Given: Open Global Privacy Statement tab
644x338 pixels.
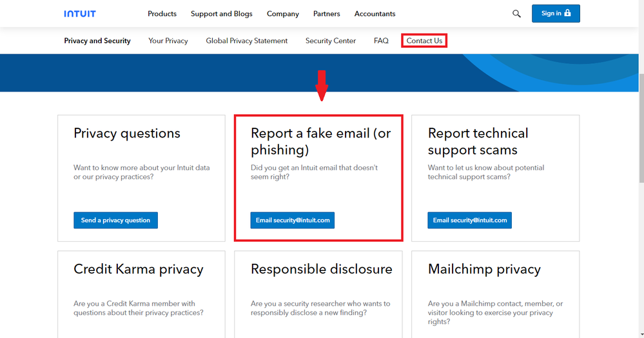Looking at the screenshot, I should click(x=247, y=41).
